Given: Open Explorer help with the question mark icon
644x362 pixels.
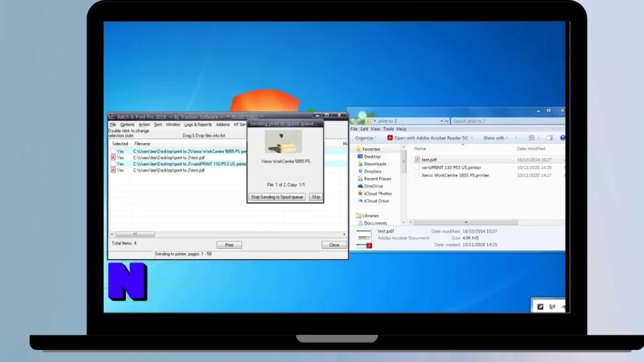Looking at the screenshot, I should (x=562, y=138).
